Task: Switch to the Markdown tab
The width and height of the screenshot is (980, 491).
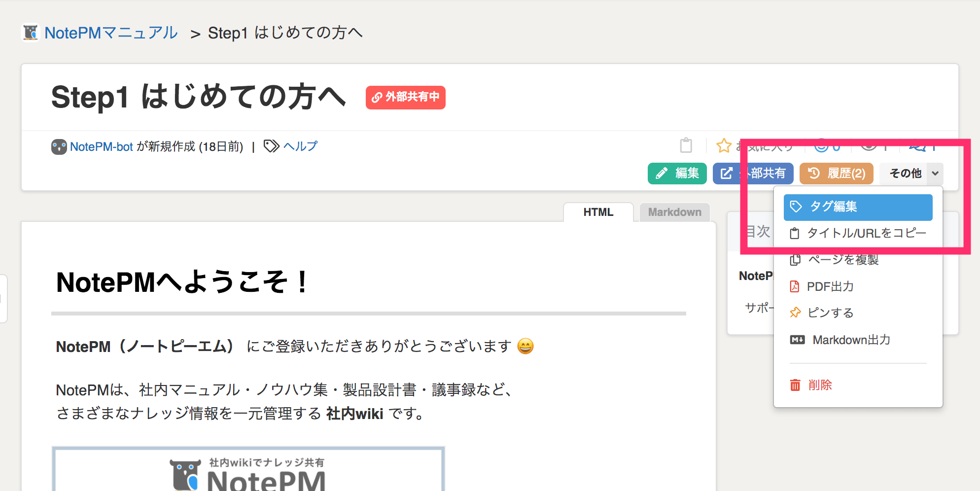Action: click(x=674, y=212)
